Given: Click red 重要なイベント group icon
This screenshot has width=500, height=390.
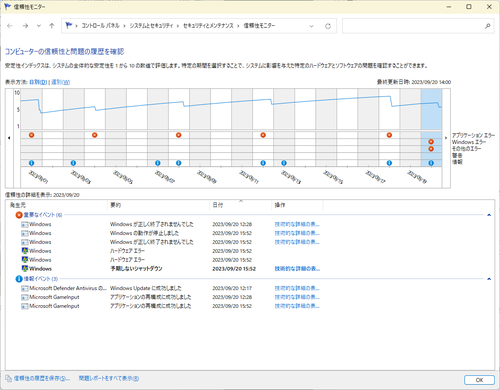Looking at the screenshot, I should click(19, 215).
